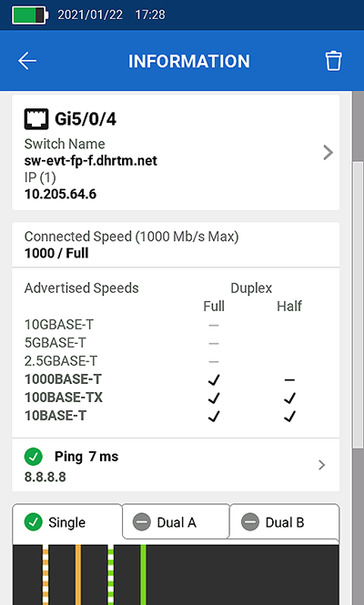The width and height of the screenshot is (364, 605).
Task: Click the battery level indicator
Action: click(x=30, y=15)
